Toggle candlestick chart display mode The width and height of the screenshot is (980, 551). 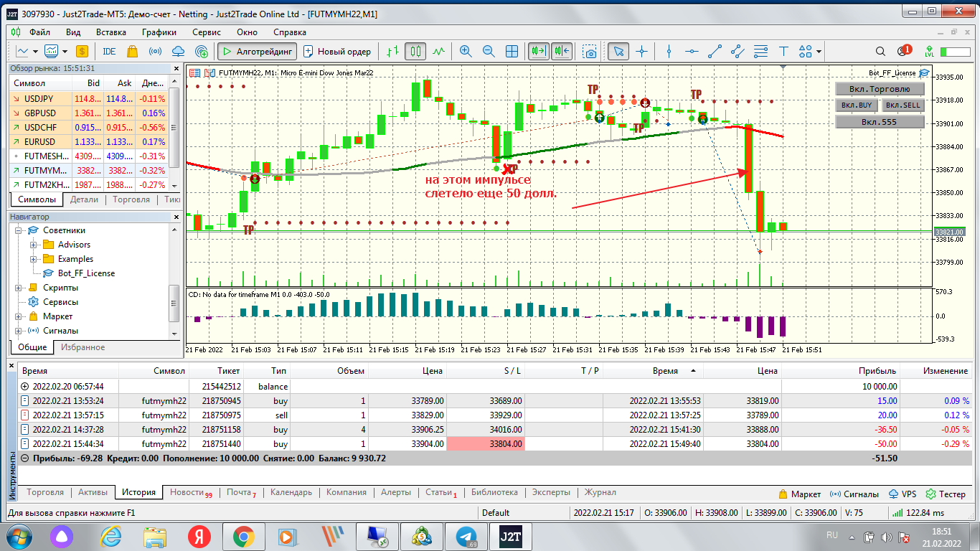[x=415, y=51]
